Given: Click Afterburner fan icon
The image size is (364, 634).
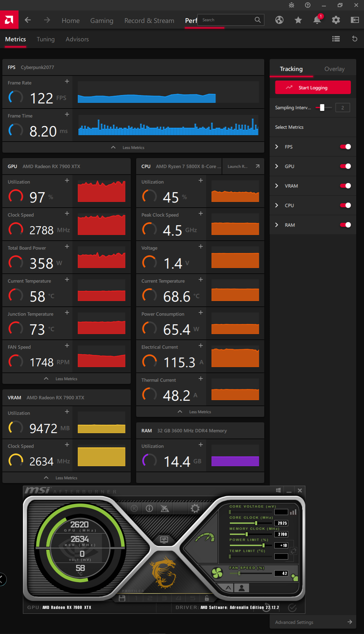Looking at the screenshot, I should (217, 573).
